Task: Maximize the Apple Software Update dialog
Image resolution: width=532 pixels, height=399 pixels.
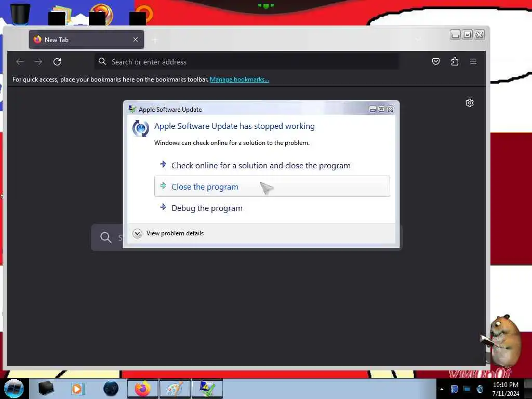Action: (381, 109)
